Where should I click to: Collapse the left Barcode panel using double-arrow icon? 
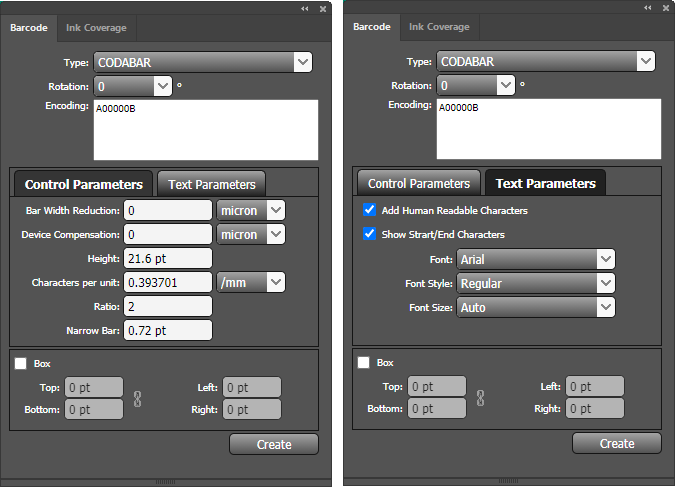tap(305, 8)
